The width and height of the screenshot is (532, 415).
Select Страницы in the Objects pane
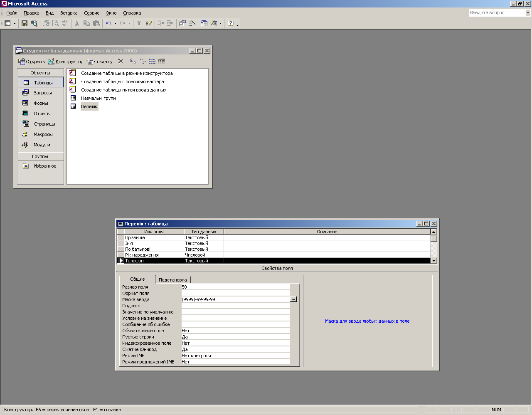coord(41,124)
